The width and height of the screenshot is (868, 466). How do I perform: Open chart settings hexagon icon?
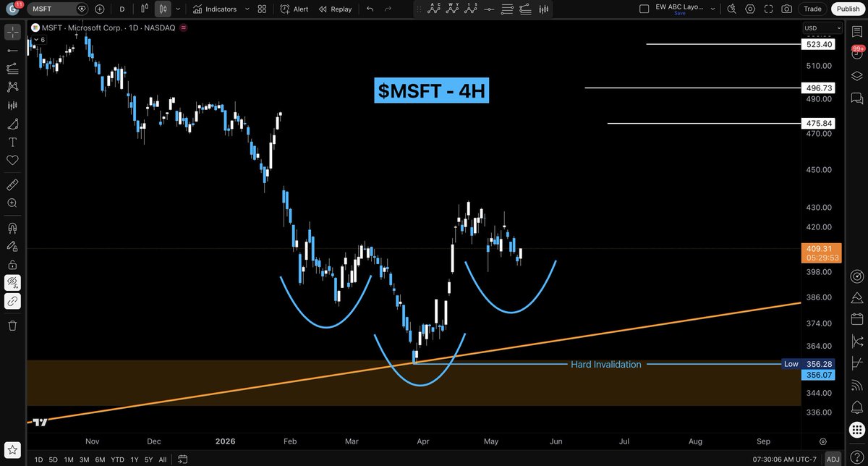tap(750, 9)
